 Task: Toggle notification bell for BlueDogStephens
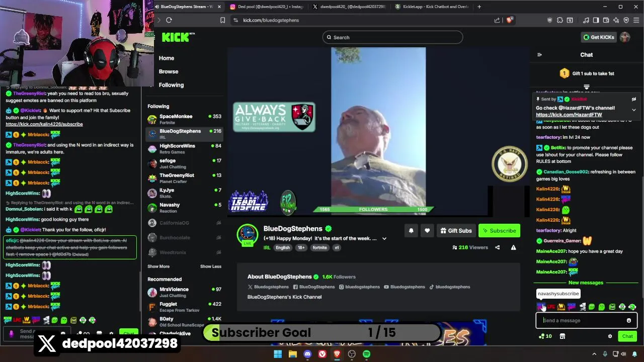click(411, 231)
